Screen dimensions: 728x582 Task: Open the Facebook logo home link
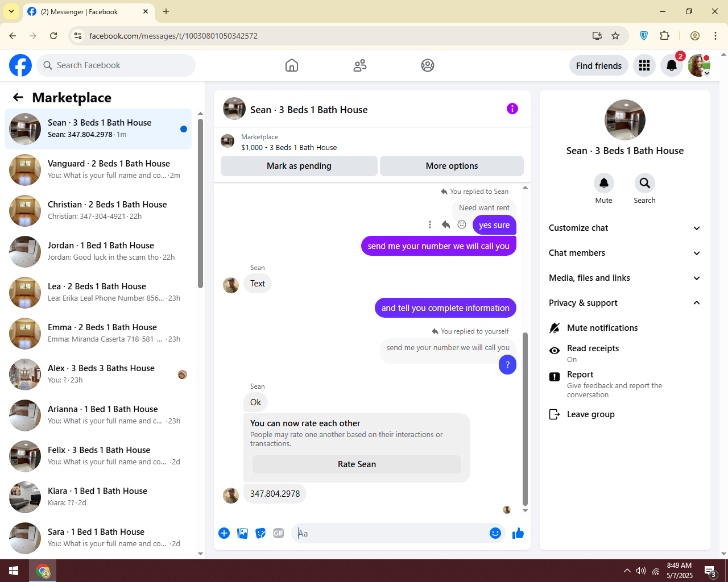pos(20,65)
